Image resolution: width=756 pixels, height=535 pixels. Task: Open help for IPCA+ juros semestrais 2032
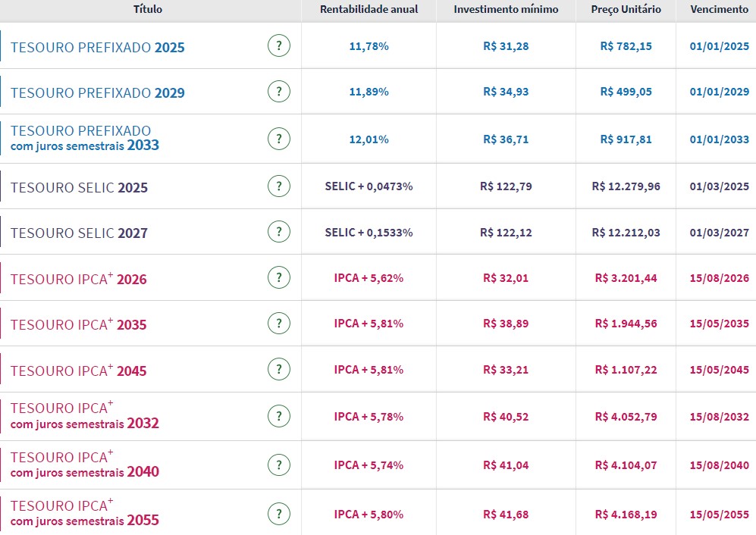(279, 417)
